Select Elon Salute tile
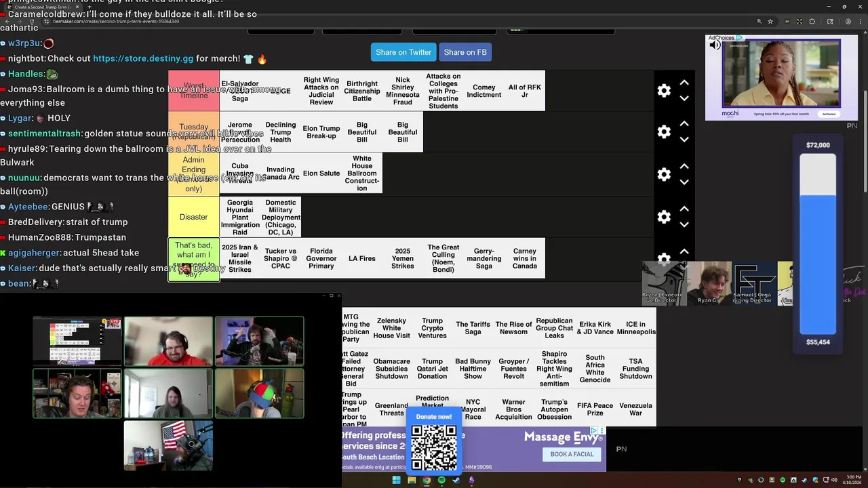868x488 pixels. 321,174
